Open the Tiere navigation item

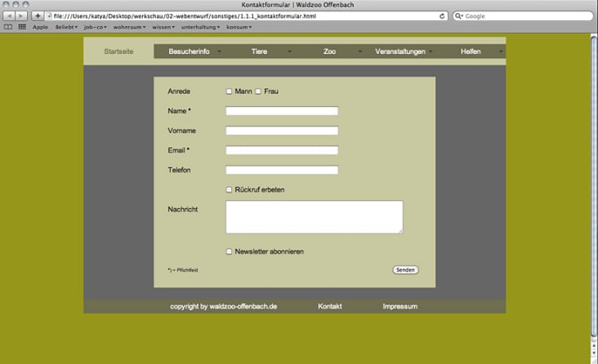coord(259,51)
